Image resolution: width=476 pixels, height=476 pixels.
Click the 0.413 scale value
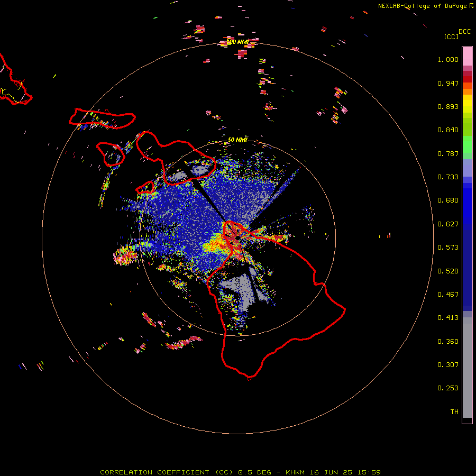[448, 318]
